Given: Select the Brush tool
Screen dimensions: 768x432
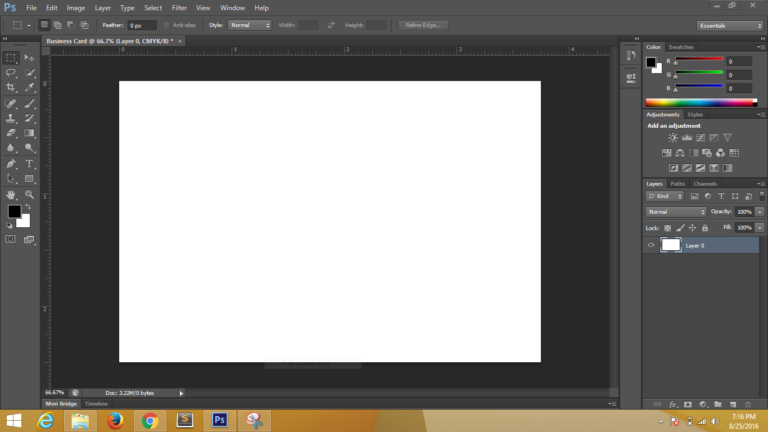Looking at the screenshot, I should [29, 103].
